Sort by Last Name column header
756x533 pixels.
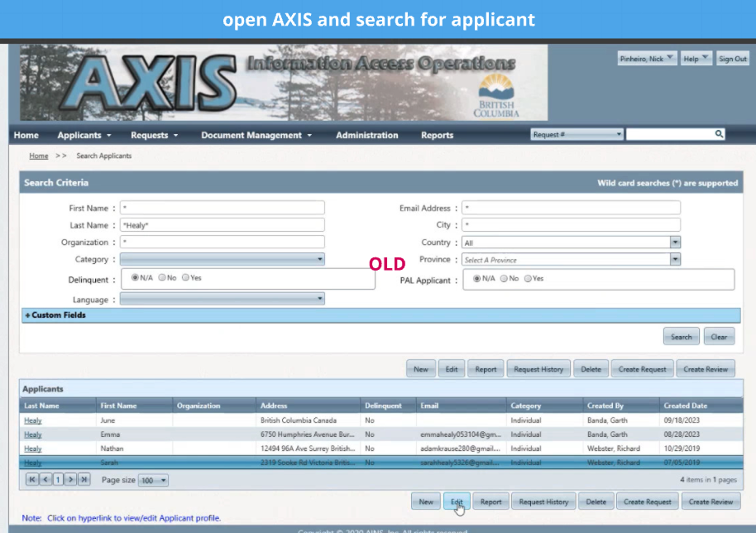(41, 406)
